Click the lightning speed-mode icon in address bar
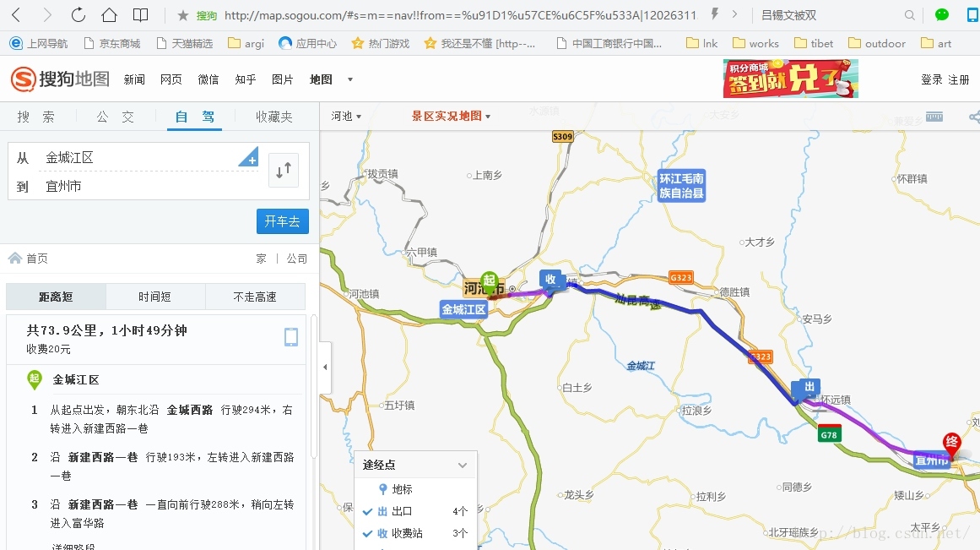The image size is (980, 550). pos(714,14)
